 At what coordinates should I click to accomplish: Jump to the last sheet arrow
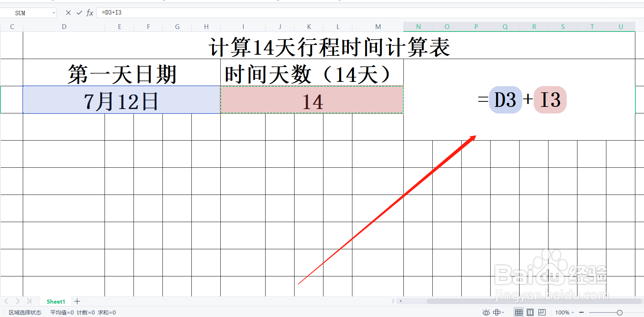[x=29, y=301]
